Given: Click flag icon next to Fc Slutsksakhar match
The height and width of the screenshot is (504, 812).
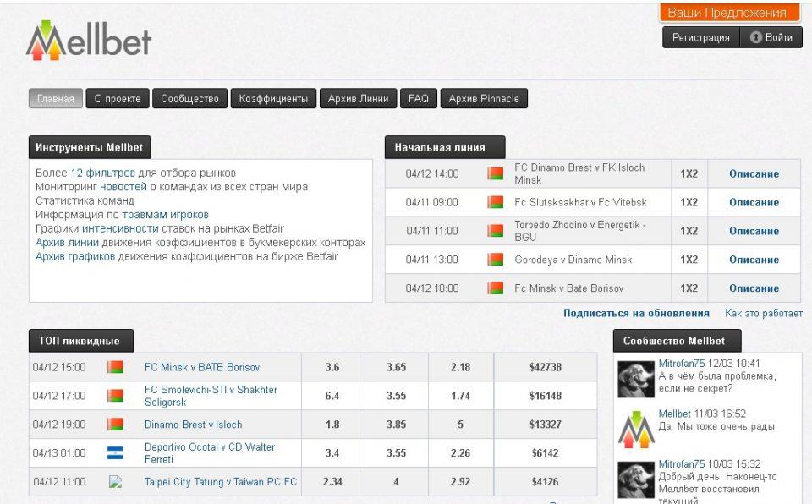Looking at the screenshot, I should click(495, 202).
